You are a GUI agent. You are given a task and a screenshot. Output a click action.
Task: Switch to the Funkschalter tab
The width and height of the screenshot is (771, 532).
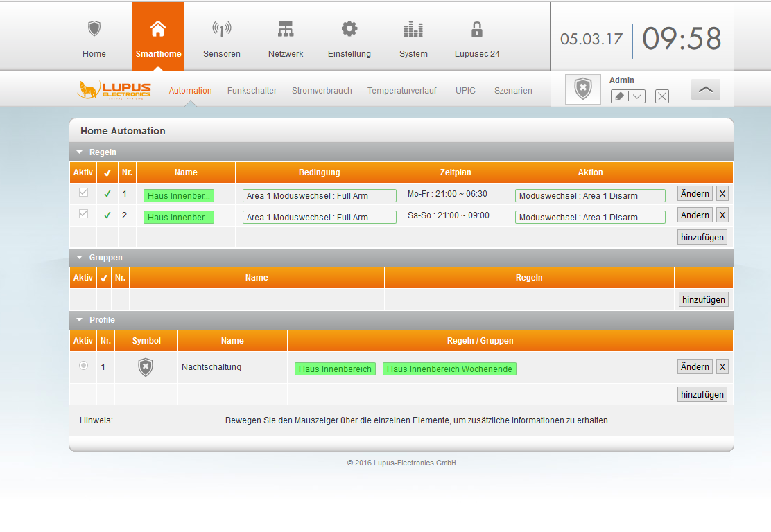pos(252,91)
